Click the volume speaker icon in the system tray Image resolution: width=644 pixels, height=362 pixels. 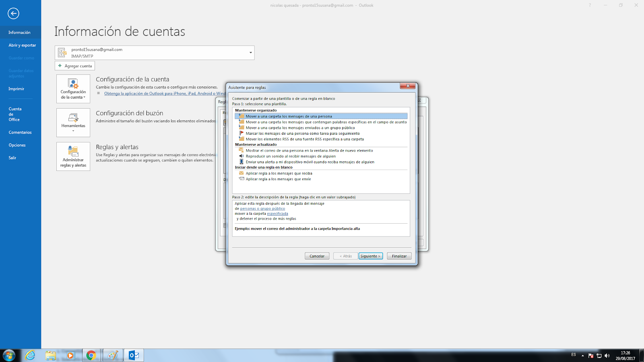pos(607,356)
